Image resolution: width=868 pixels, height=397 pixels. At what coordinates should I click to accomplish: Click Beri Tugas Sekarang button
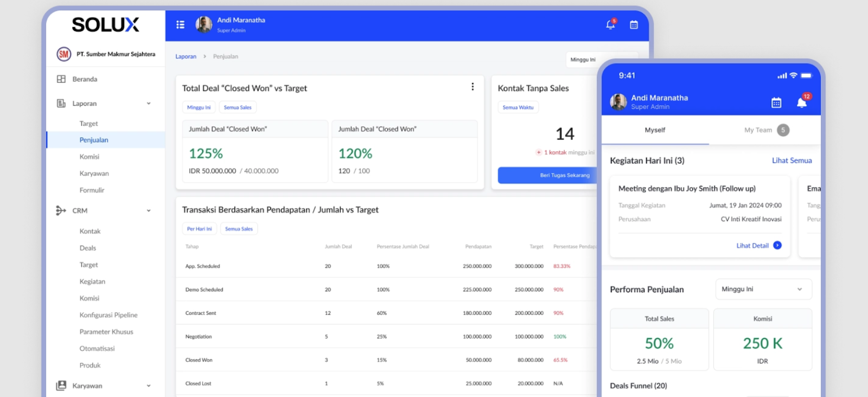(548, 175)
